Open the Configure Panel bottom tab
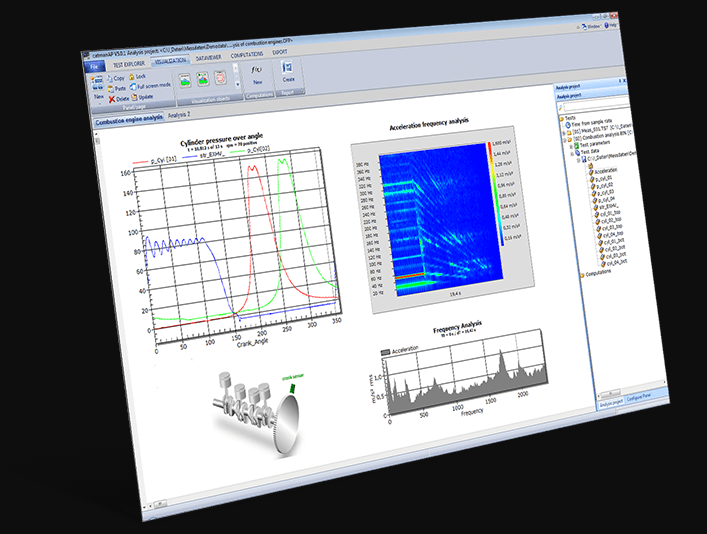 point(639,398)
